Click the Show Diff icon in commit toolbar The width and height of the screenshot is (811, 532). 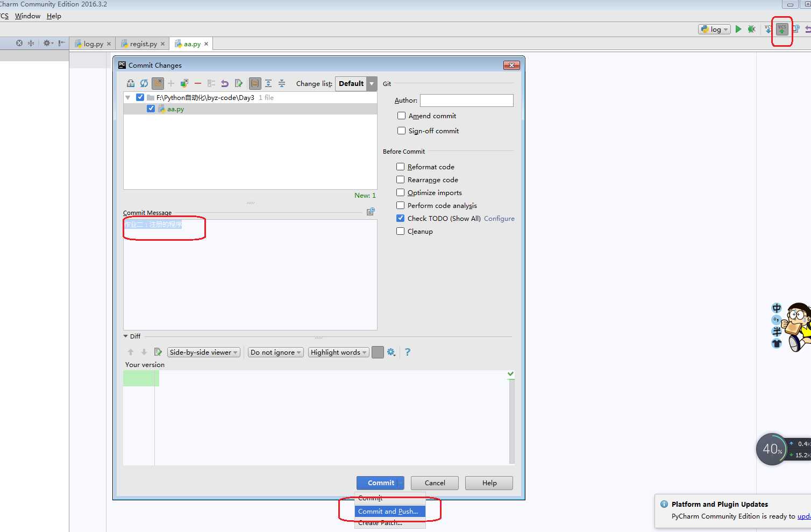131,83
